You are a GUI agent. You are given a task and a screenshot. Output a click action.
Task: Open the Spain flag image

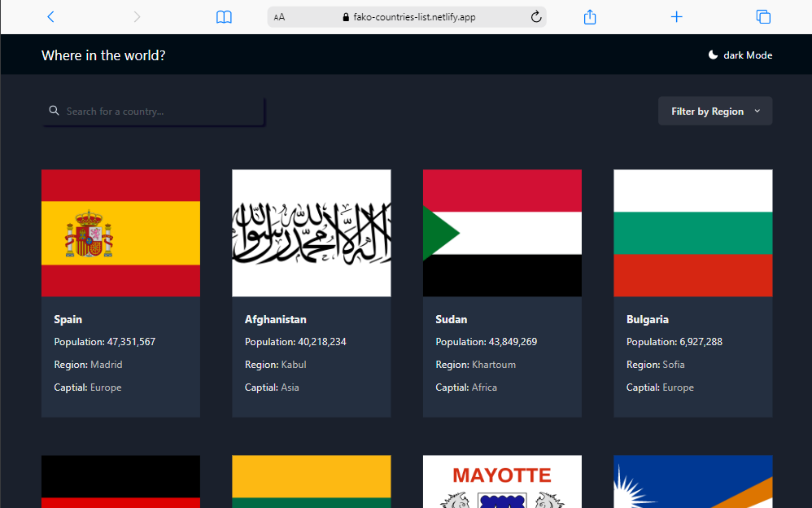[x=120, y=233]
